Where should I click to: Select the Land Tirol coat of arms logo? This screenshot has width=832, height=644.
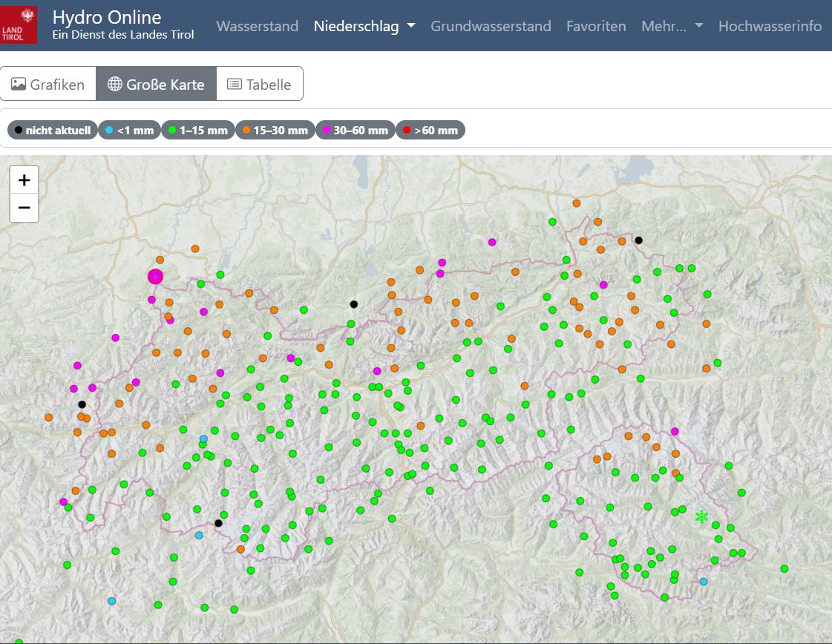click(19, 23)
